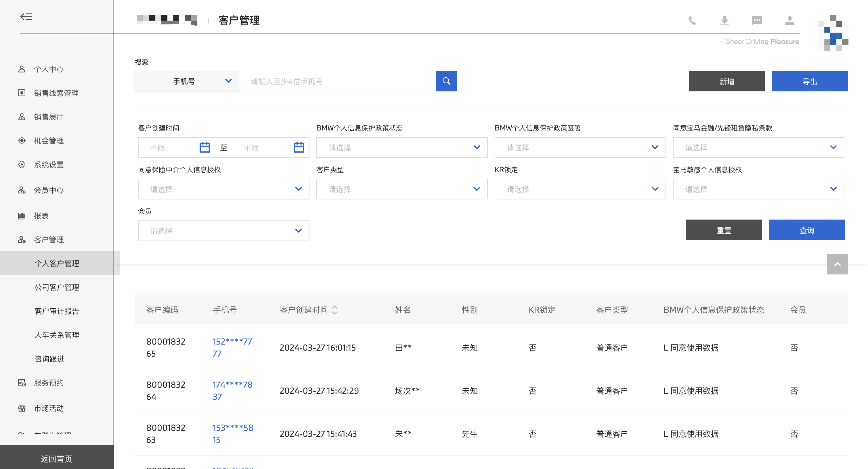
Task: Click the 客户管理 icon in sidebar
Action: (x=22, y=240)
